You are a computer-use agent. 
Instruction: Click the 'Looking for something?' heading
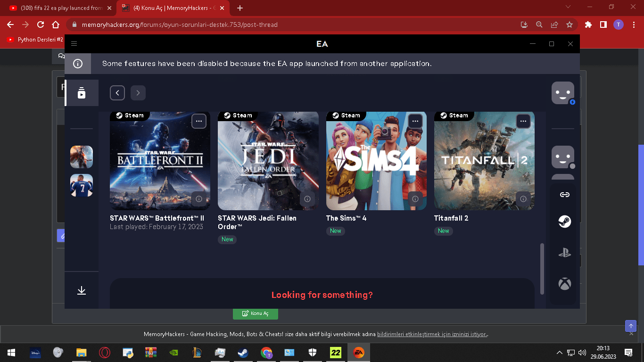[322, 295]
